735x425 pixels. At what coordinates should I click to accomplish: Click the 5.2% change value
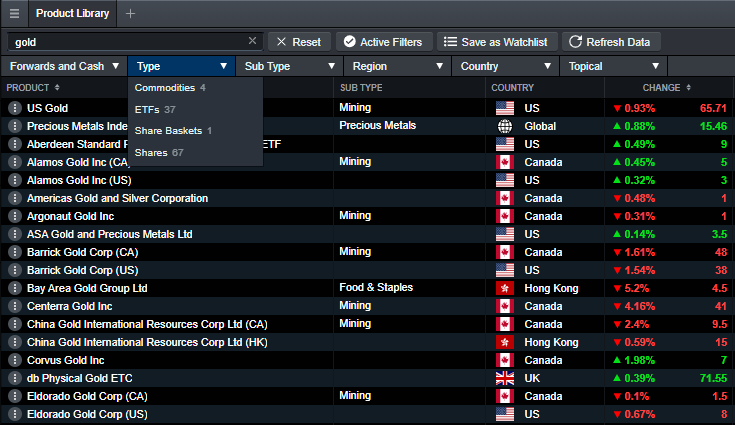coord(637,288)
